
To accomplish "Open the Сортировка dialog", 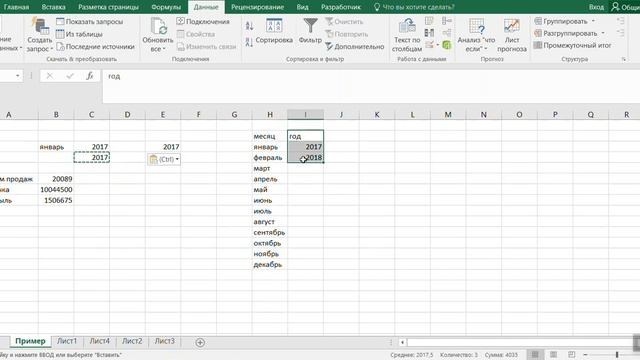I will (x=274, y=31).
